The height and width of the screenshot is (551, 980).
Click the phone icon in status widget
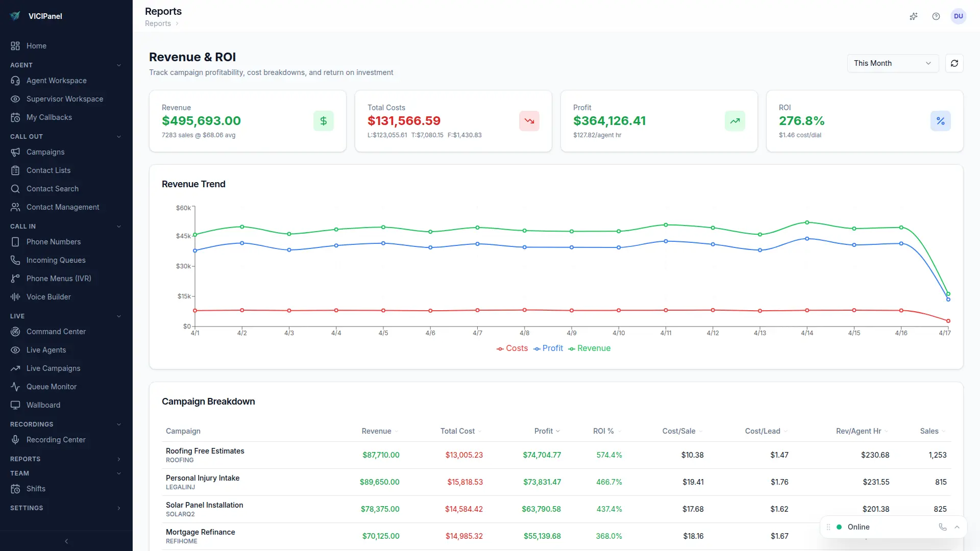[x=942, y=527]
